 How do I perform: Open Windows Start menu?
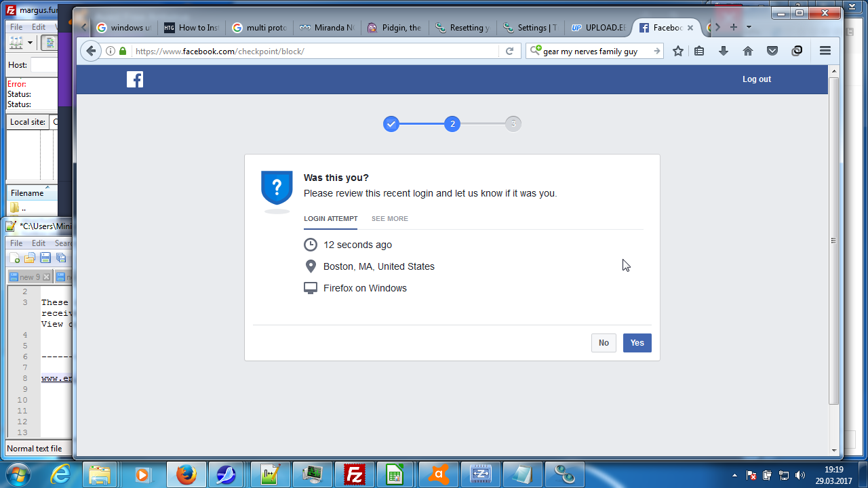(x=18, y=474)
